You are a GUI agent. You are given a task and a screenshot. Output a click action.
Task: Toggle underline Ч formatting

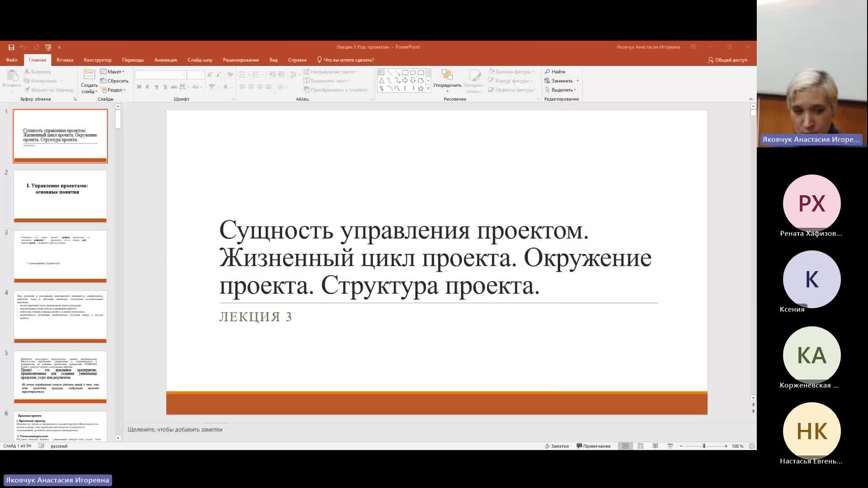(x=156, y=87)
